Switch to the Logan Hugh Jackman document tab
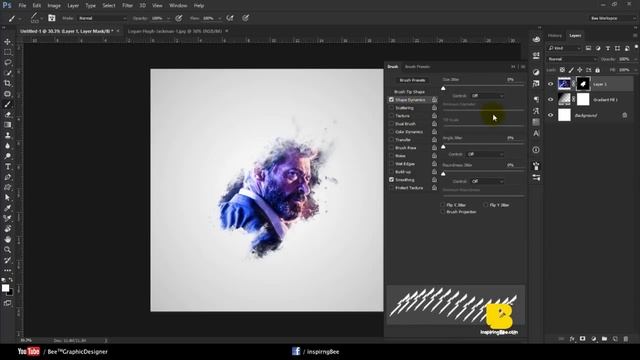 coord(175,31)
